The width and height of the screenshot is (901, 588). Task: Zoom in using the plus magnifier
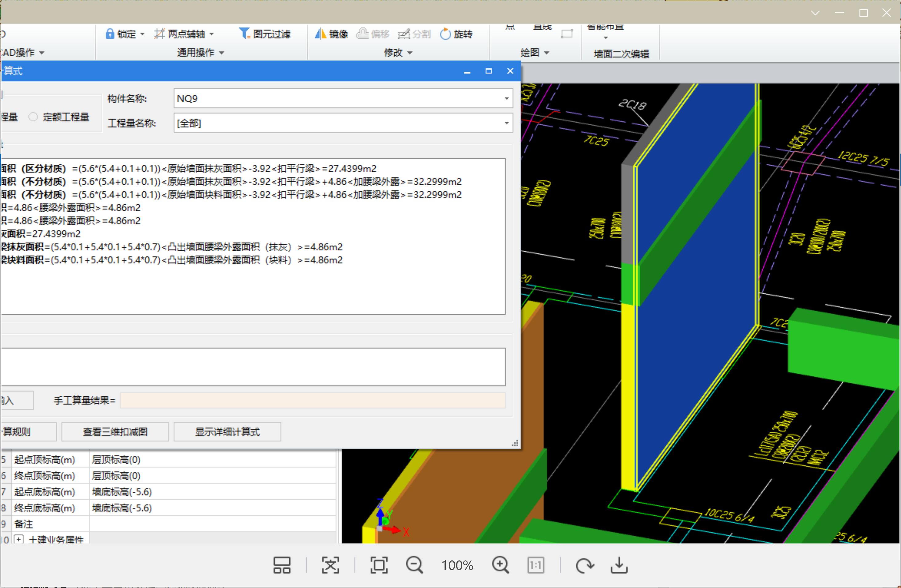[500, 565]
